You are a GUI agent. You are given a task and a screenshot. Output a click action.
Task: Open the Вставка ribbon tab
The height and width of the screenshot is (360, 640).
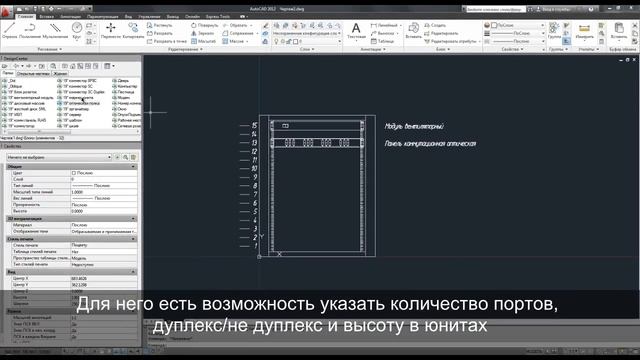(47, 16)
